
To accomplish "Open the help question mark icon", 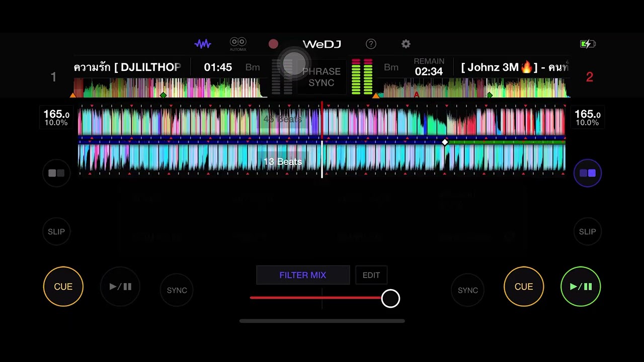I will (x=371, y=44).
